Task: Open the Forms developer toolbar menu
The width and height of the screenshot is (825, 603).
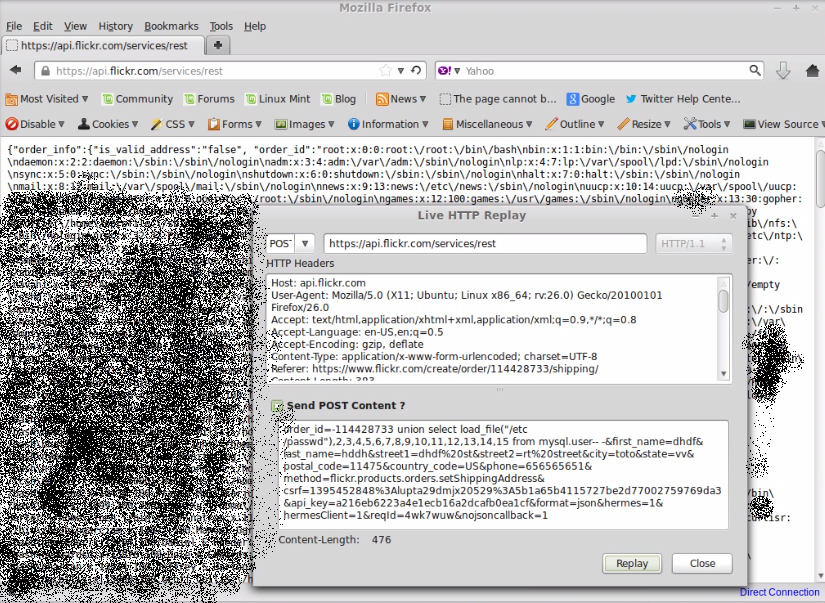Action: pos(235,124)
